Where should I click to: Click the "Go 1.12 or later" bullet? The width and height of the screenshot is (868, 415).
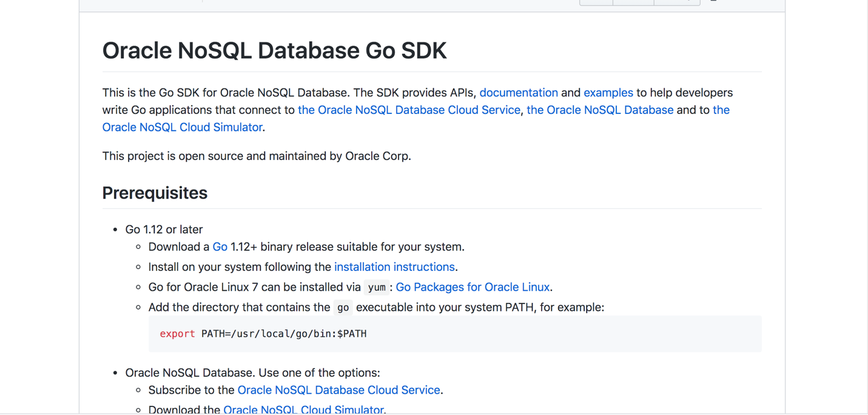click(x=164, y=230)
